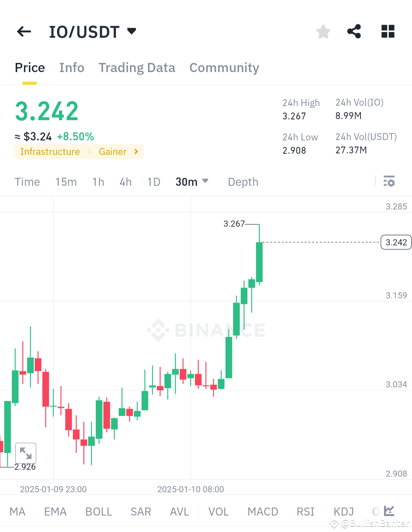Enable BOLL bands overlay

(x=98, y=511)
